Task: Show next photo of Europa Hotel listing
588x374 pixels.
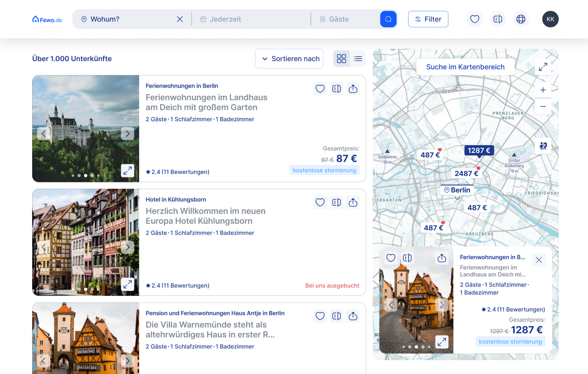Action: click(127, 247)
